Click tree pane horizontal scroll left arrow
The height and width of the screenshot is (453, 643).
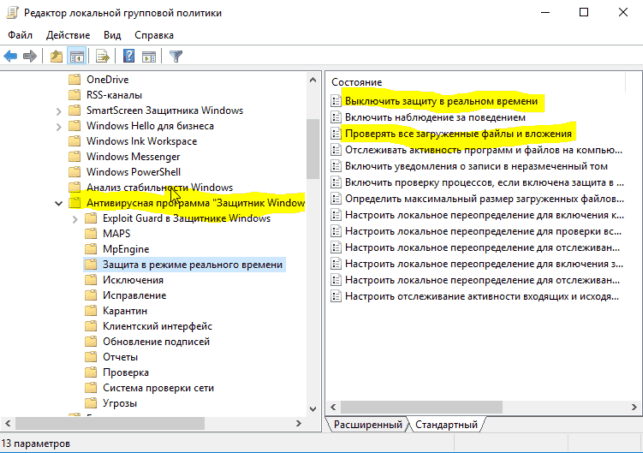8,423
